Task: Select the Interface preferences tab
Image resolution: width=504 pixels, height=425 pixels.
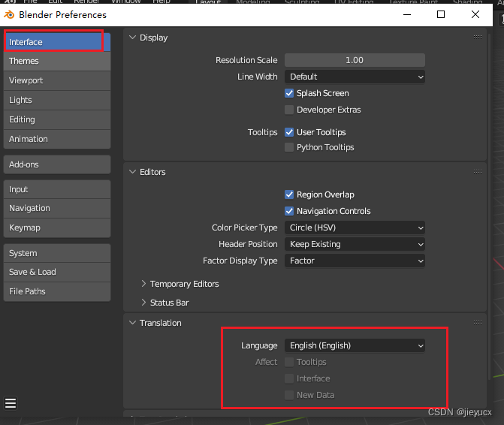Action: click(x=57, y=42)
